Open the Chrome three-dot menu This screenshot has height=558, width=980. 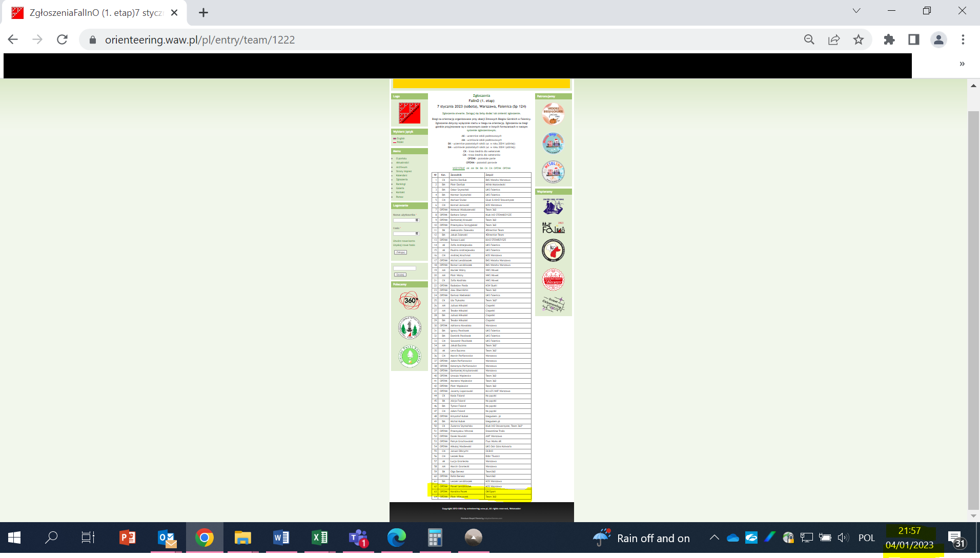pyautogui.click(x=963, y=39)
